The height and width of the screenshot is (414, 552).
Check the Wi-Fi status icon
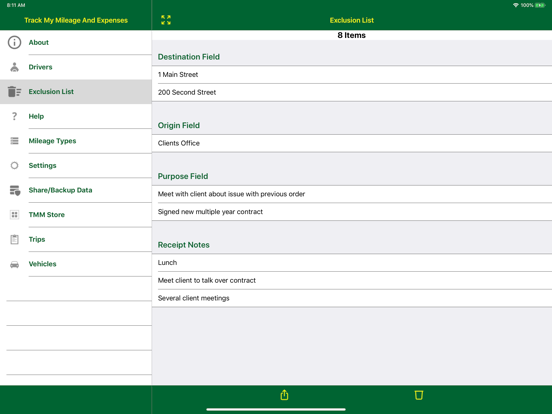coord(516,5)
